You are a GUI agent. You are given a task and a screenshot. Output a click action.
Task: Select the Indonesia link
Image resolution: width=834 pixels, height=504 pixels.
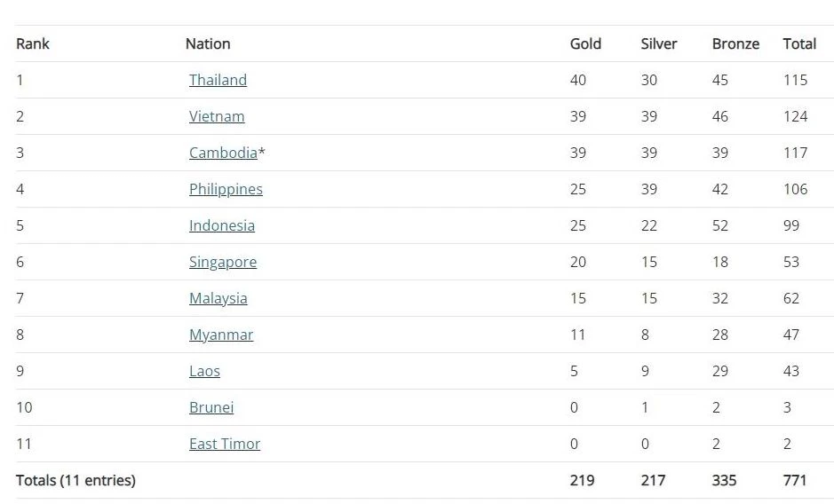click(x=221, y=225)
